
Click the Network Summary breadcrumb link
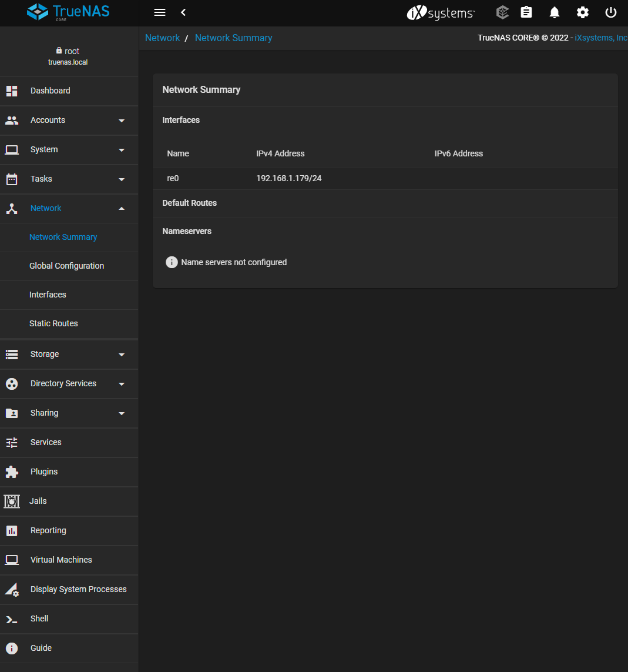(233, 38)
